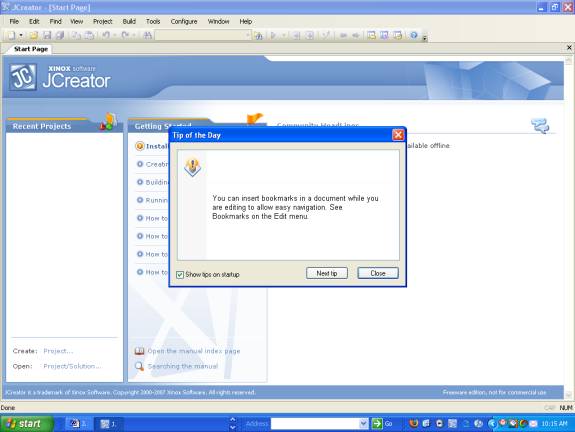Click the open book manual icon

coord(139,351)
